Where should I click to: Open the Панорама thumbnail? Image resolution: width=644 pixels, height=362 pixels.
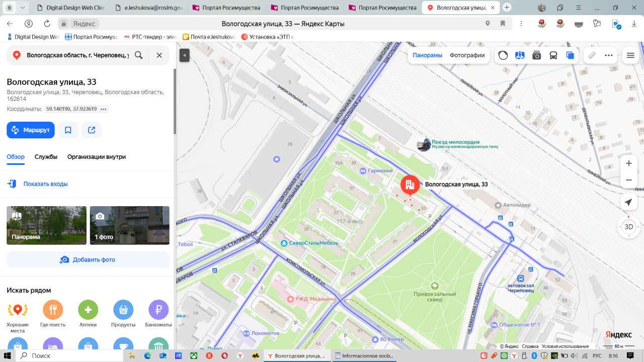46,225
